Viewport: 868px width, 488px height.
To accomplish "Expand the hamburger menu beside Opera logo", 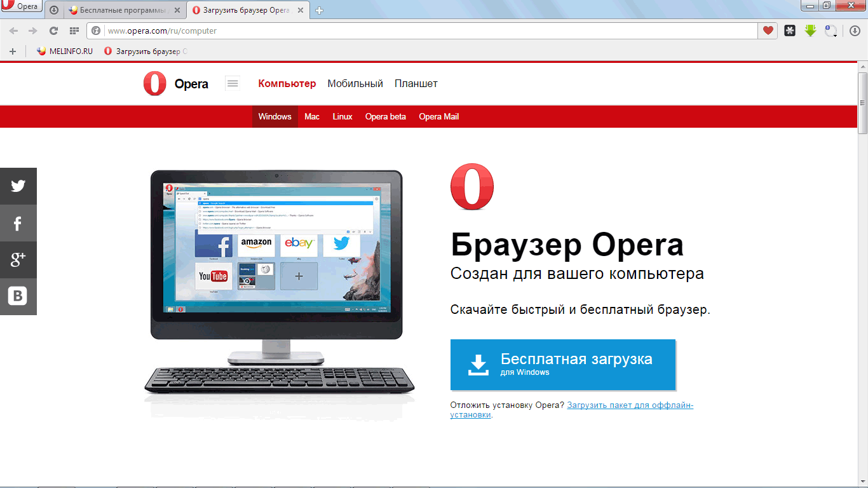I will [x=233, y=83].
